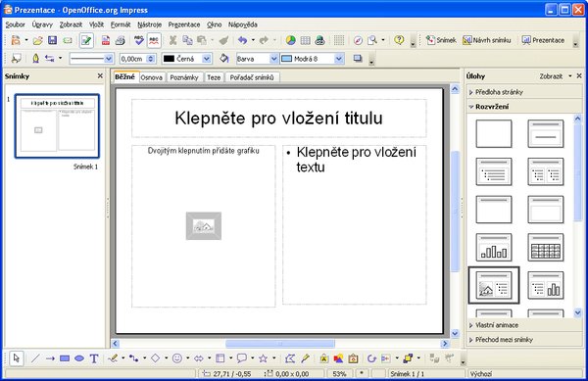Viewport: 588px width, 381px height.
Task: Click the black Černá color swatch
Action: (x=170, y=59)
